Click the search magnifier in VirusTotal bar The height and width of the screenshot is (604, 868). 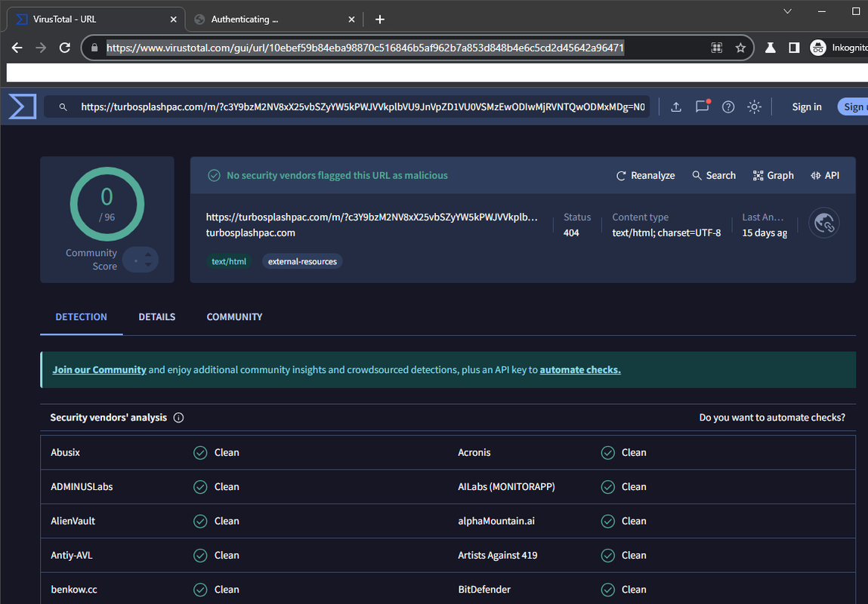pos(63,106)
